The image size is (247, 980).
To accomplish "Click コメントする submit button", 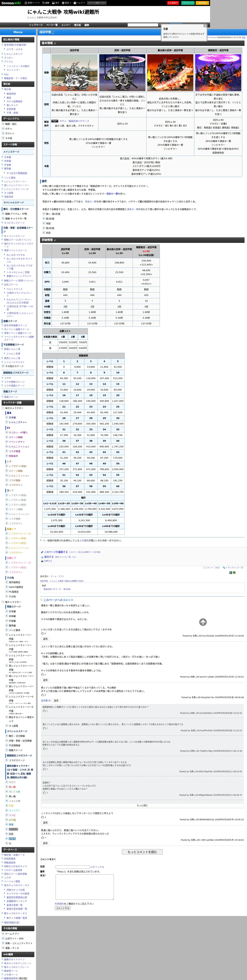I will click(62, 908).
